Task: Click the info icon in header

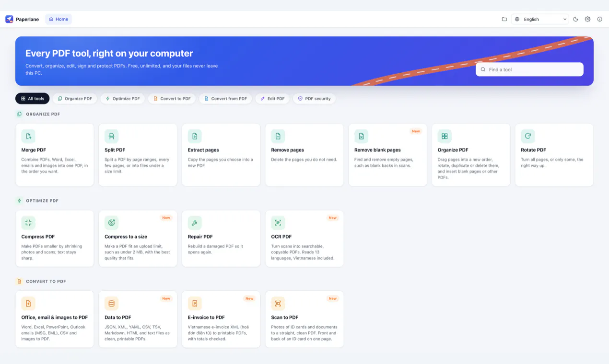Action: [x=600, y=19]
